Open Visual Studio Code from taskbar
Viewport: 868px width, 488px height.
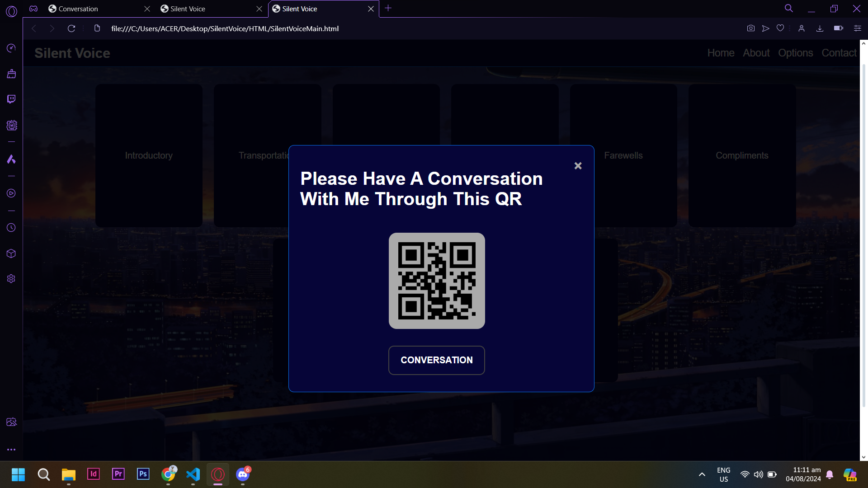point(193,474)
